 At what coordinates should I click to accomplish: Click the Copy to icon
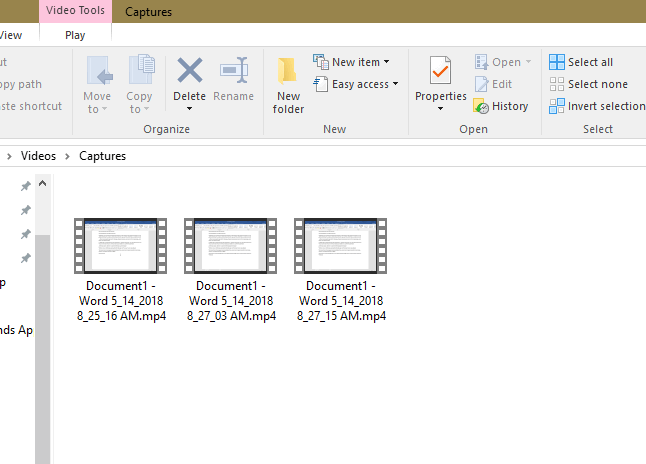[x=142, y=69]
